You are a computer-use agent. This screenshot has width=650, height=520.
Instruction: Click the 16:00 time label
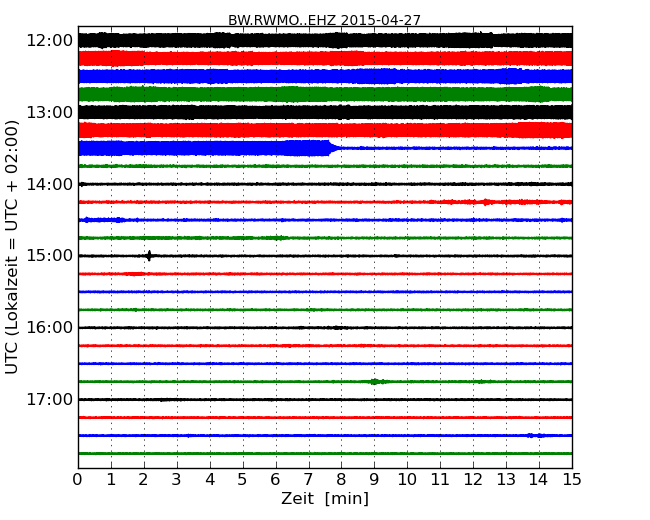coord(50,328)
